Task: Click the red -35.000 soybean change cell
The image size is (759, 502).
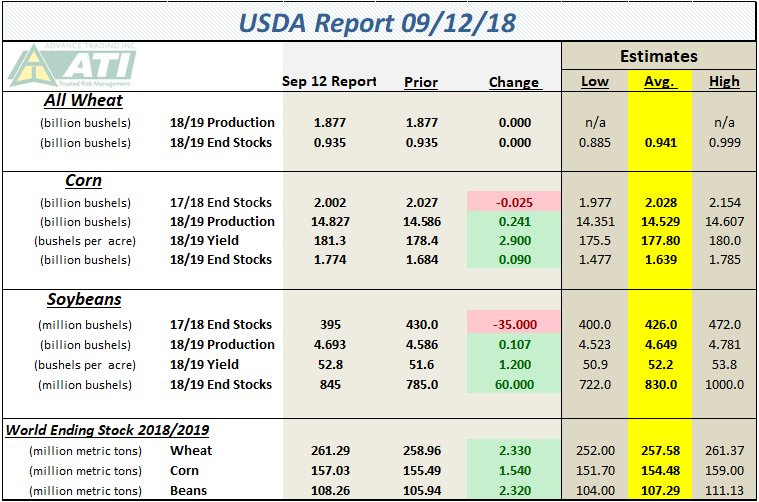Action: tap(514, 325)
